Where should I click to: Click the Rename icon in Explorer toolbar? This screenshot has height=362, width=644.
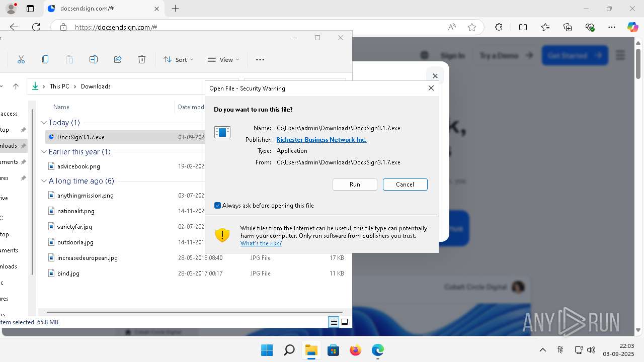tap(94, 59)
